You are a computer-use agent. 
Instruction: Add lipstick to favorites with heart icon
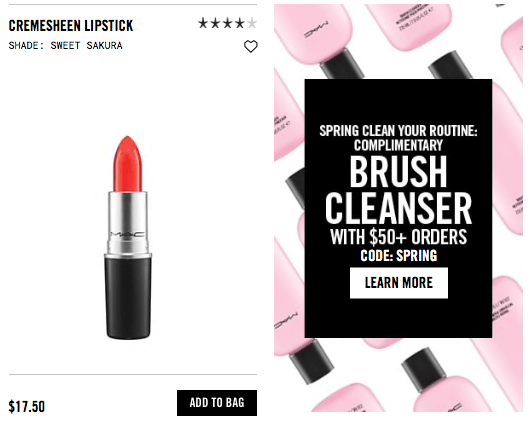pyautogui.click(x=251, y=46)
